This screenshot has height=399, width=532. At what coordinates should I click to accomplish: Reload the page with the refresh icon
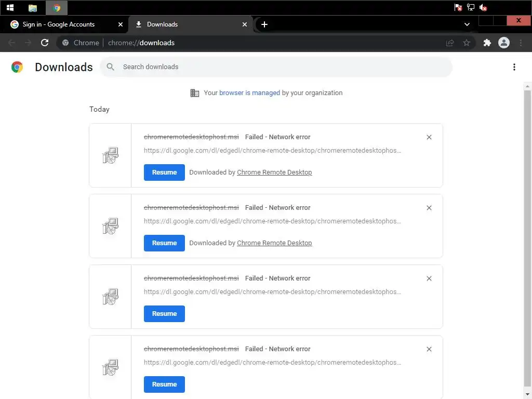click(x=45, y=43)
